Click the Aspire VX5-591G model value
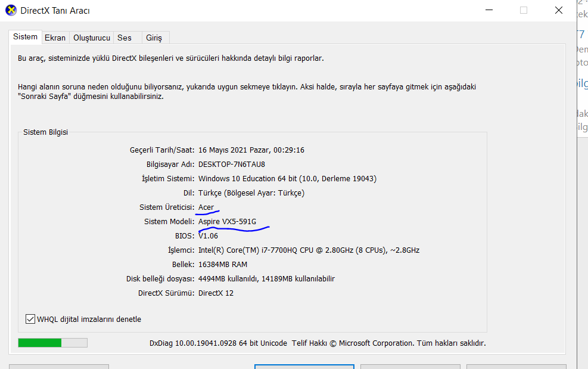Image resolution: width=588 pixels, height=369 pixels. (227, 222)
